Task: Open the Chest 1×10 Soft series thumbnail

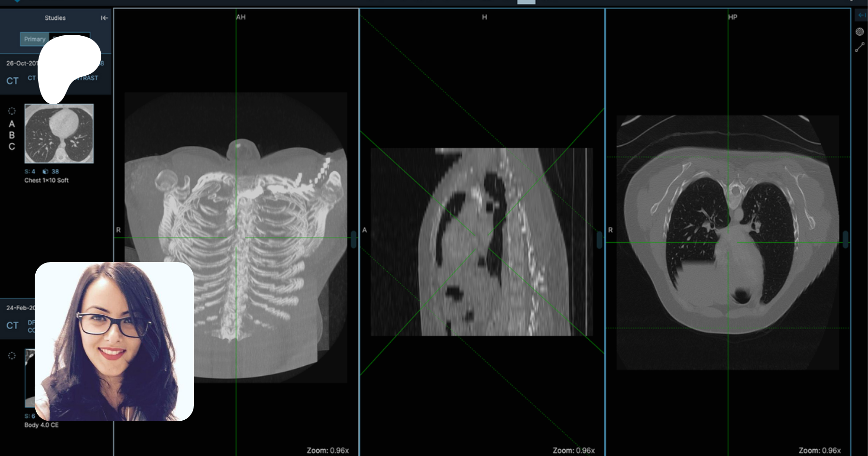Action: [x=59, y=134]
